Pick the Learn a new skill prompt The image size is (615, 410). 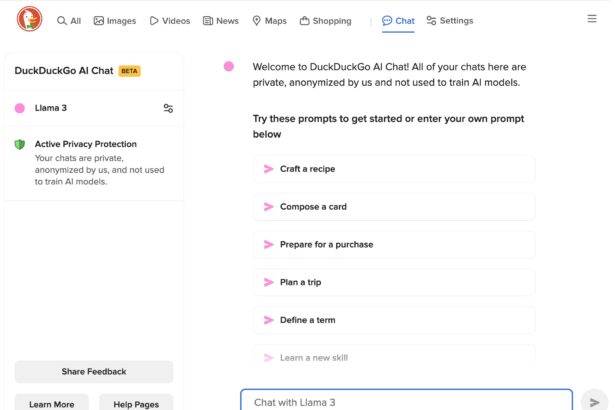tap(394, 358)
